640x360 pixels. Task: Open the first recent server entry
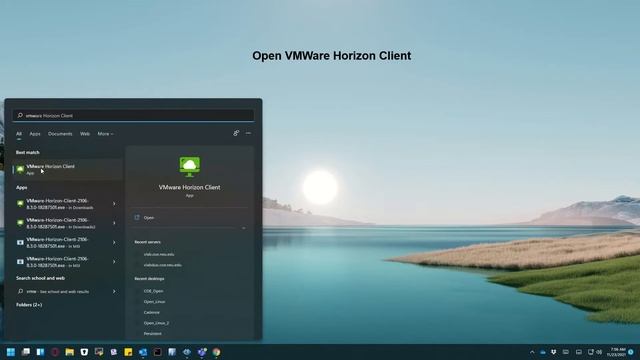159,254
